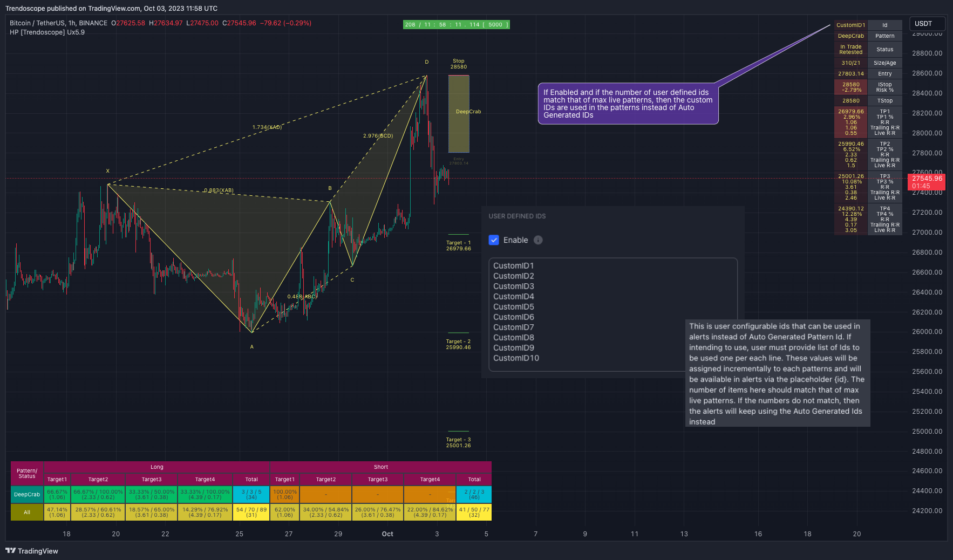Click the CustomID1 cell in the top-right table
The width and height of the screenshot is (953, 560).
pos(850,25)
